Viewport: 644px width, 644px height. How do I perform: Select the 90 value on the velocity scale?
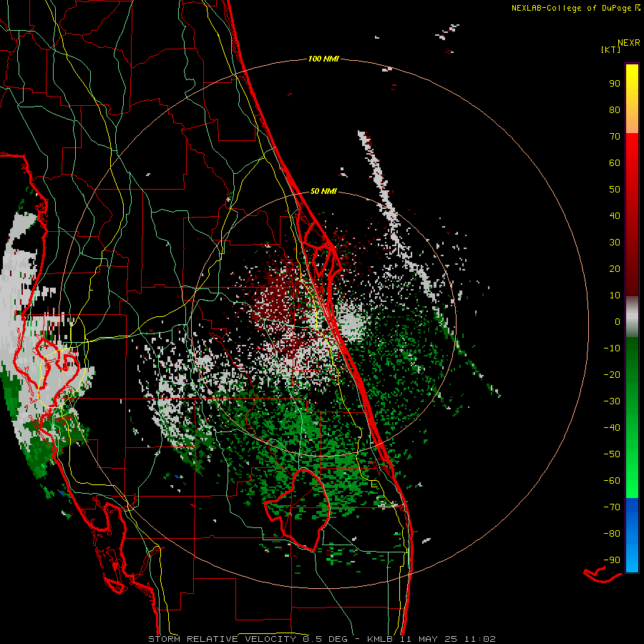pos(615,84)
